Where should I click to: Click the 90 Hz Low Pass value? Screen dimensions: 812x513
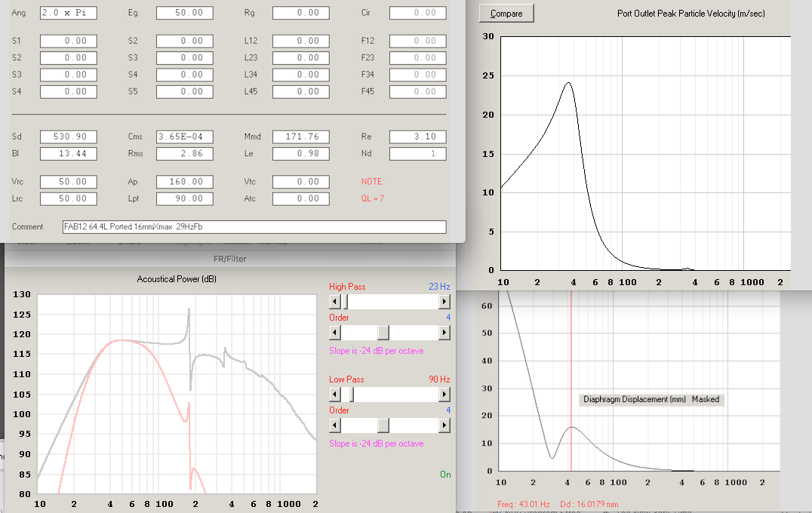[439, 379]
